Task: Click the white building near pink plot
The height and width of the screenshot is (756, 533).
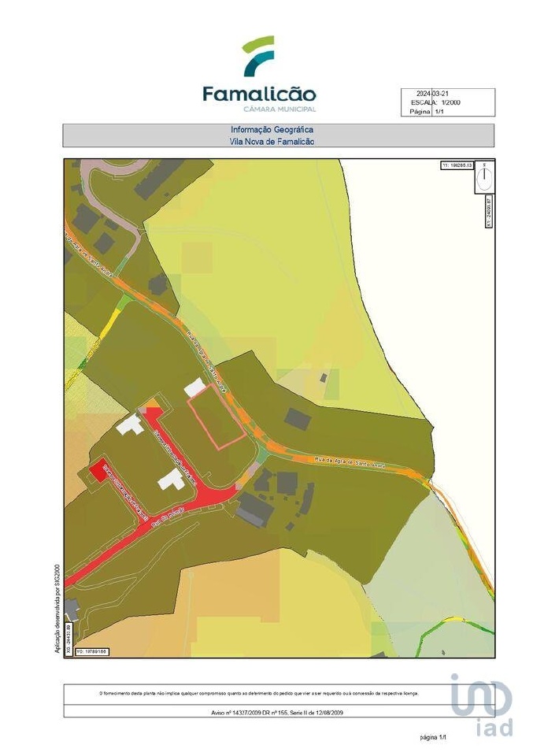Action: click(194, 387)
